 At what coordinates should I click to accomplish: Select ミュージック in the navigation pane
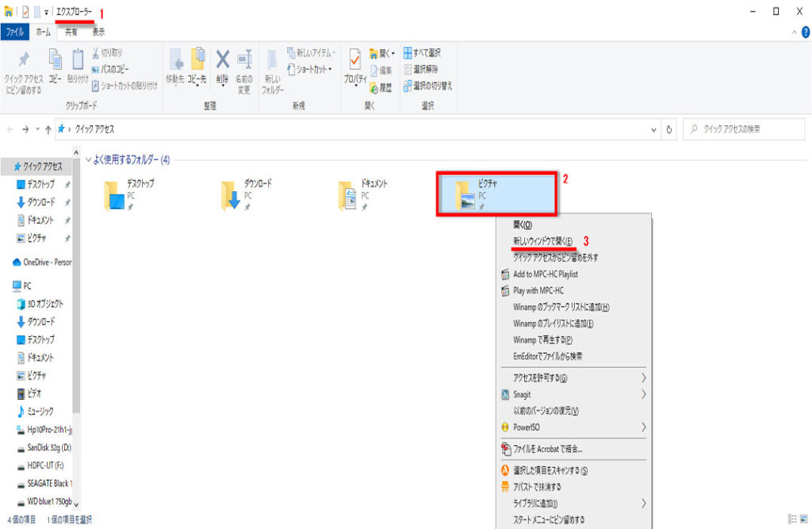click(40, 412)
